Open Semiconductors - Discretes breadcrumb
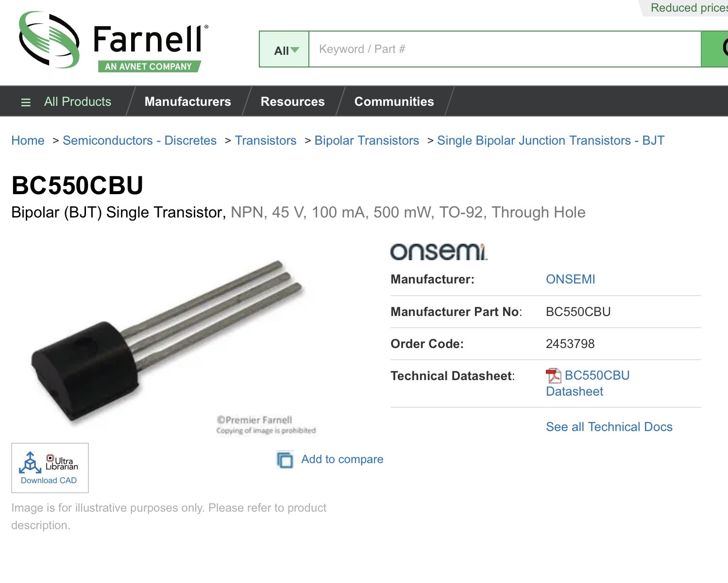 (x=140, y=140)
